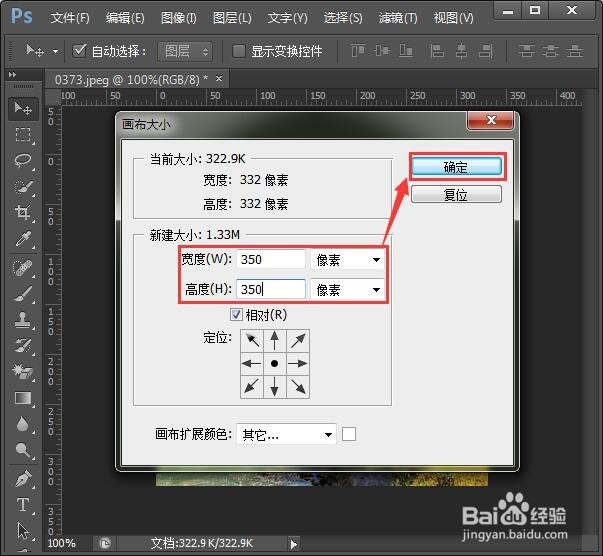Select the Move tool in the toolbox
Screen dimensions: 603x556
23,109
